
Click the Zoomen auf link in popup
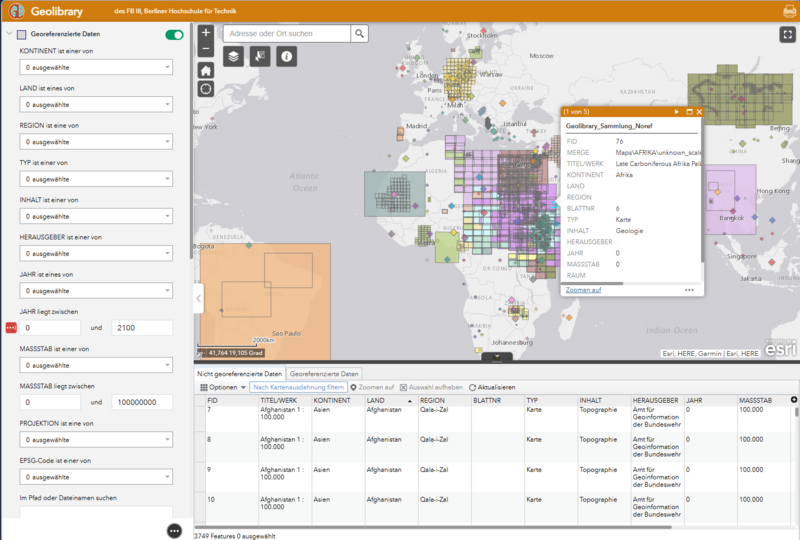(x=583, y=290)
